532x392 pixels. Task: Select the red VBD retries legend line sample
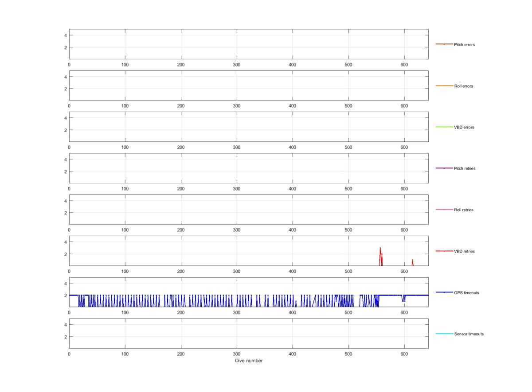(444, 251)
